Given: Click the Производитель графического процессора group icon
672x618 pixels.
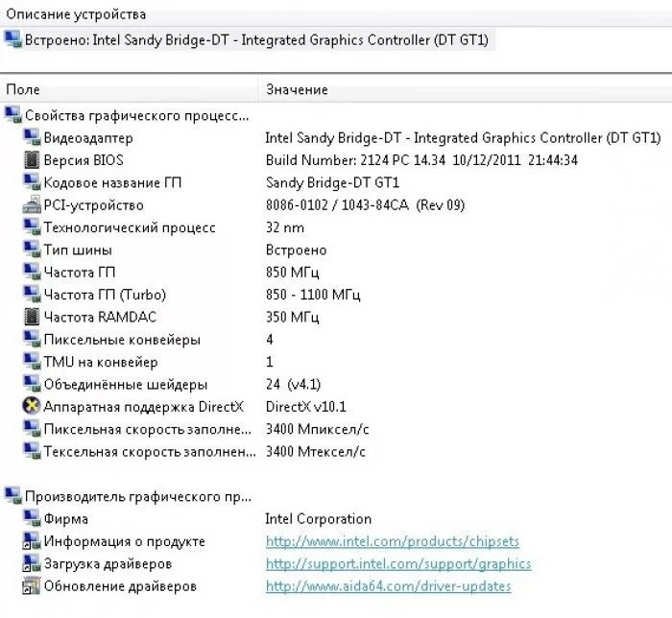Looking at the screenshot, I should pyautogui.click(x=12, y=496).
